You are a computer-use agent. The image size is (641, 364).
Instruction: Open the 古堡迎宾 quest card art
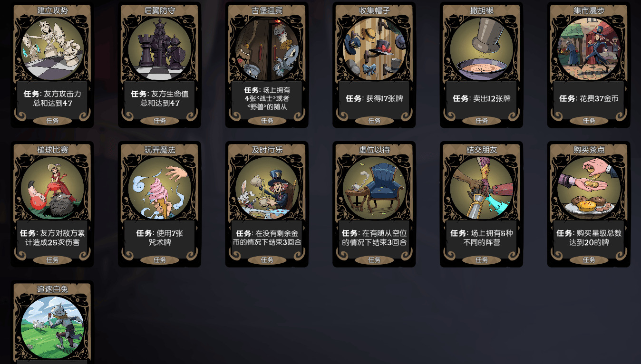click(267, 49)
